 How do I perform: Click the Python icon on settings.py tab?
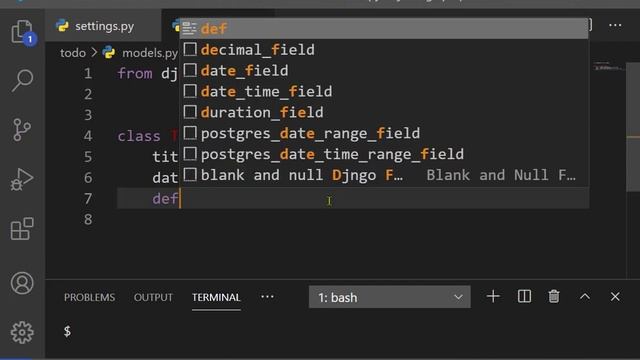coord(62,26)
